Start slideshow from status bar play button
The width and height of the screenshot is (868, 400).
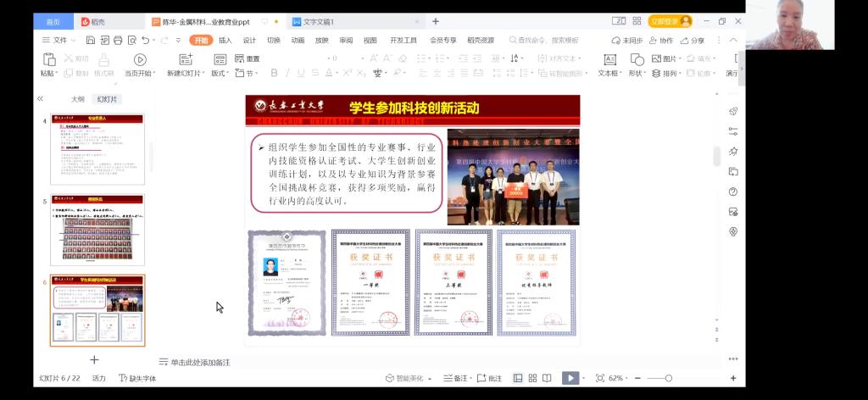pyautogui.click(x=570, y=378)
